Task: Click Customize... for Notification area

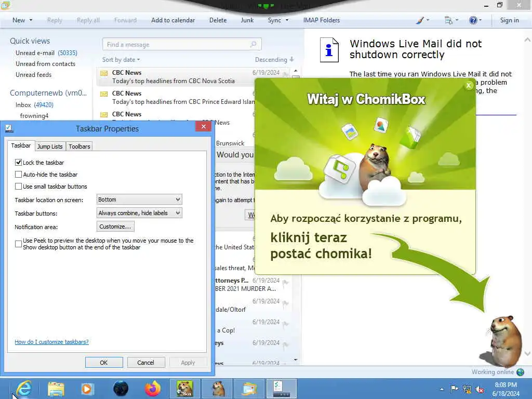Action: tap(115, 227)
